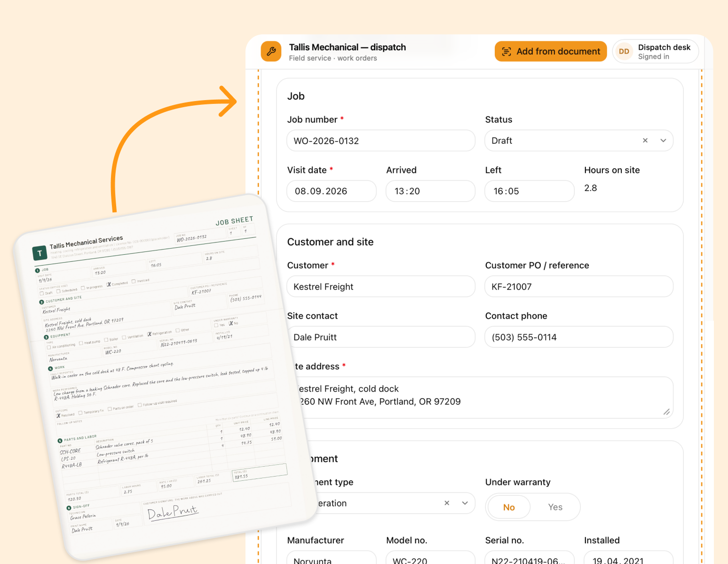The height and width of the screenshot is (564, 728).
Task: Click the Customer and site heading
Action: tap(330, 242)
